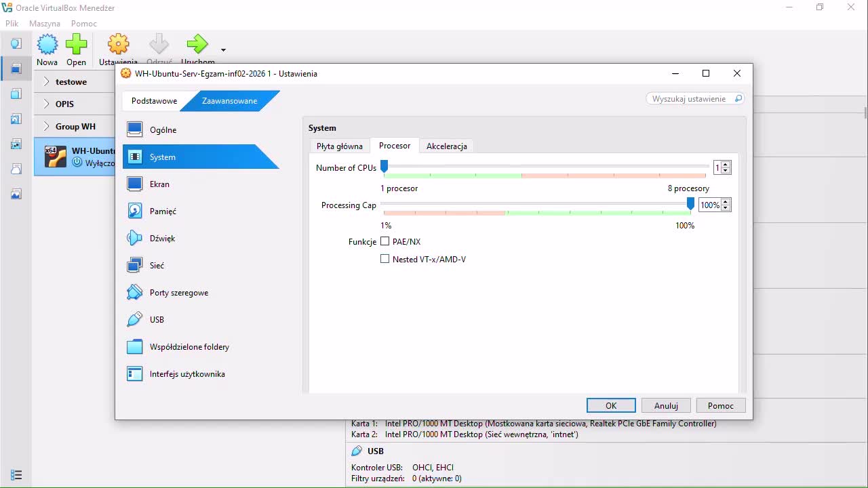Viewport: 868px width, 488px height.
Task: Click the scrollbar in manager window
Action: click(x=865, y=112)
